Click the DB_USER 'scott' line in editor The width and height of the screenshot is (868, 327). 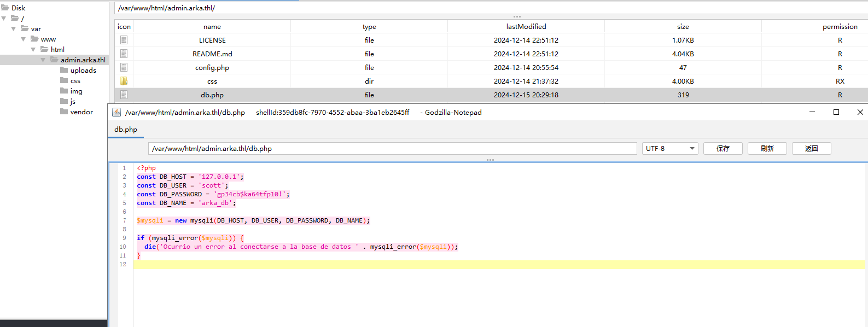point(183,185)
